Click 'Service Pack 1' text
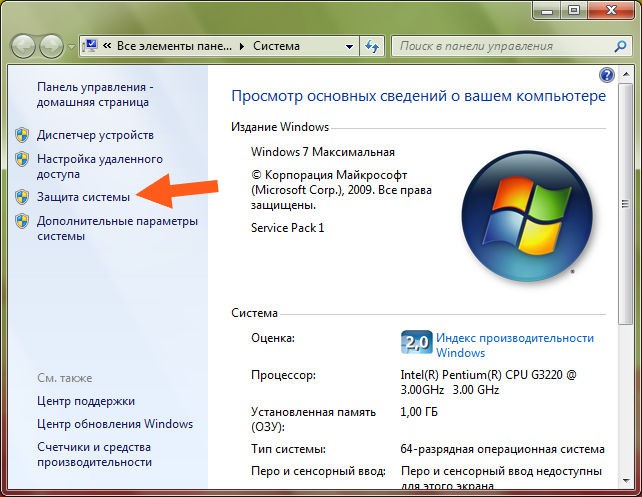Viewport: 642px width, 497px height. coord(287,228)
